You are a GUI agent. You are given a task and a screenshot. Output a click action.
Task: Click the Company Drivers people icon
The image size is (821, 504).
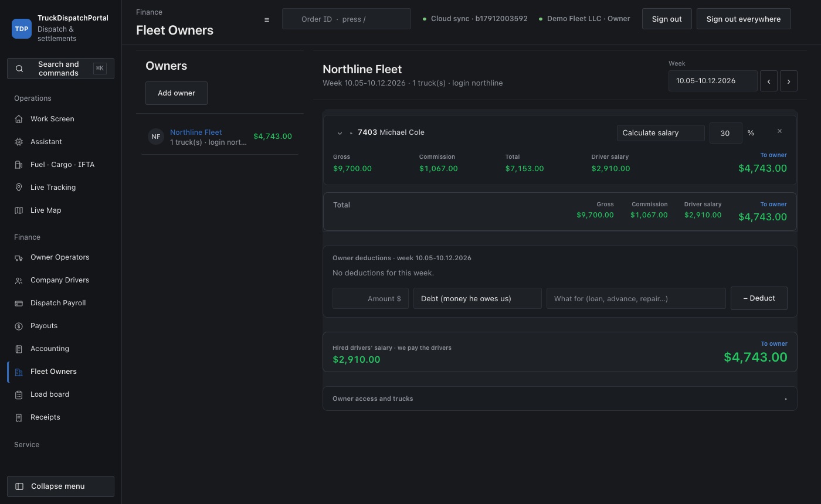[19, 280]
